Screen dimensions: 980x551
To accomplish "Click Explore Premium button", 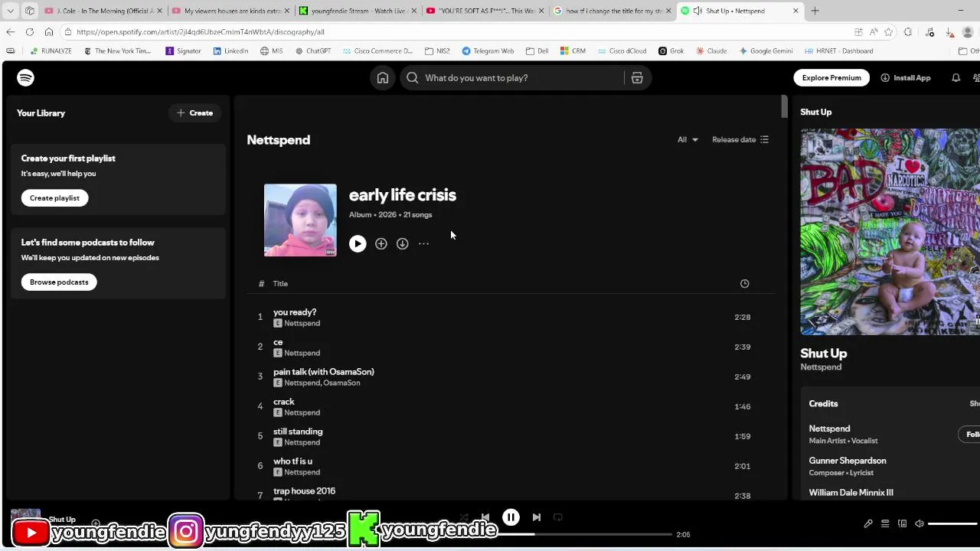I will [831, 77].
